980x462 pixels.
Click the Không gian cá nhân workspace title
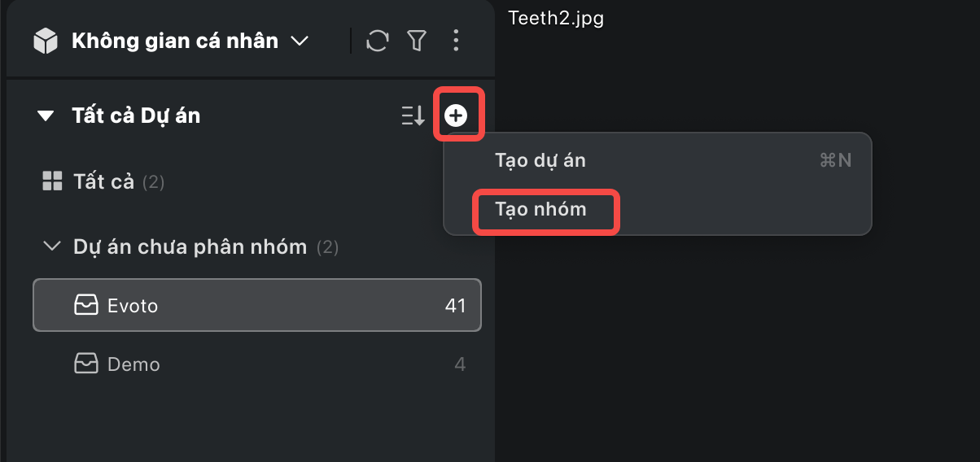pos(175,41)
